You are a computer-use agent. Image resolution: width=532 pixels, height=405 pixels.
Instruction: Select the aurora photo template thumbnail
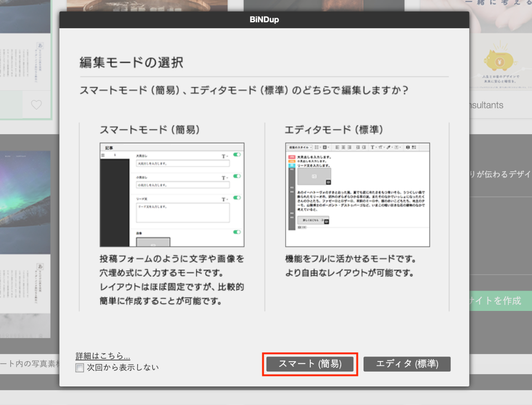tap(25, 202)
